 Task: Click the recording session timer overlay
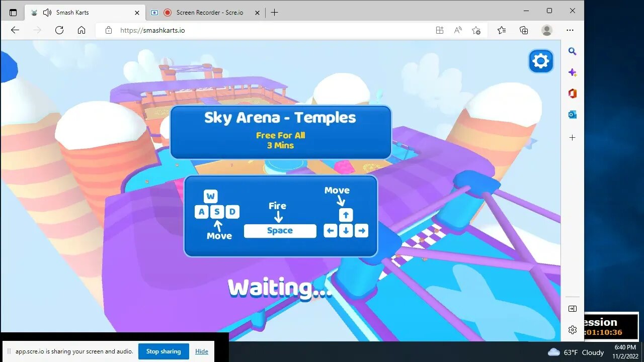tap(611, 327)
